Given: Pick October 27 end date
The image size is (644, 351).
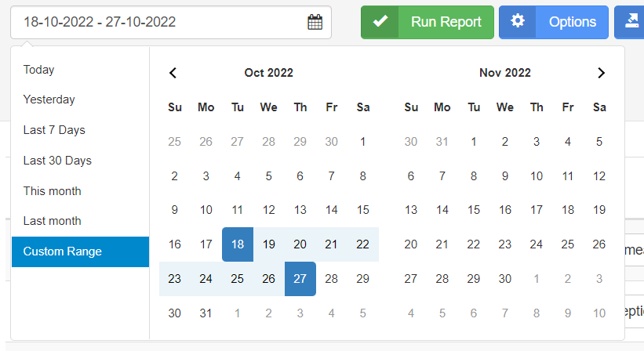Looking at the screenshot, I should click(300, 279).
